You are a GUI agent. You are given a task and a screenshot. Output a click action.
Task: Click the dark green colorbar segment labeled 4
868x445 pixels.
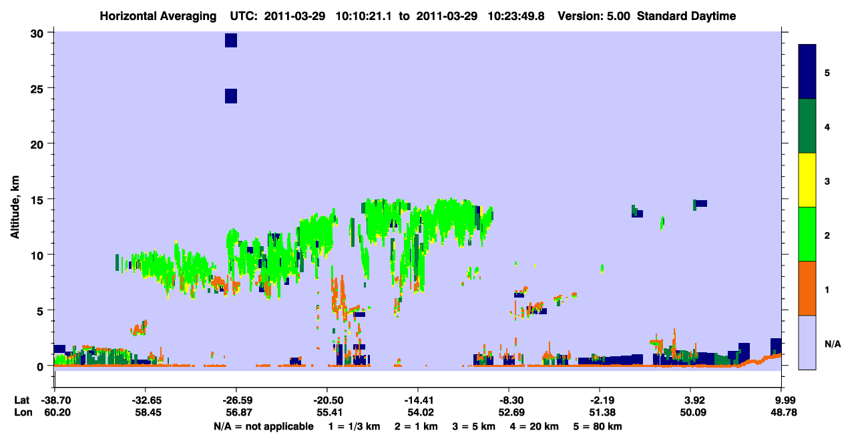807,126
